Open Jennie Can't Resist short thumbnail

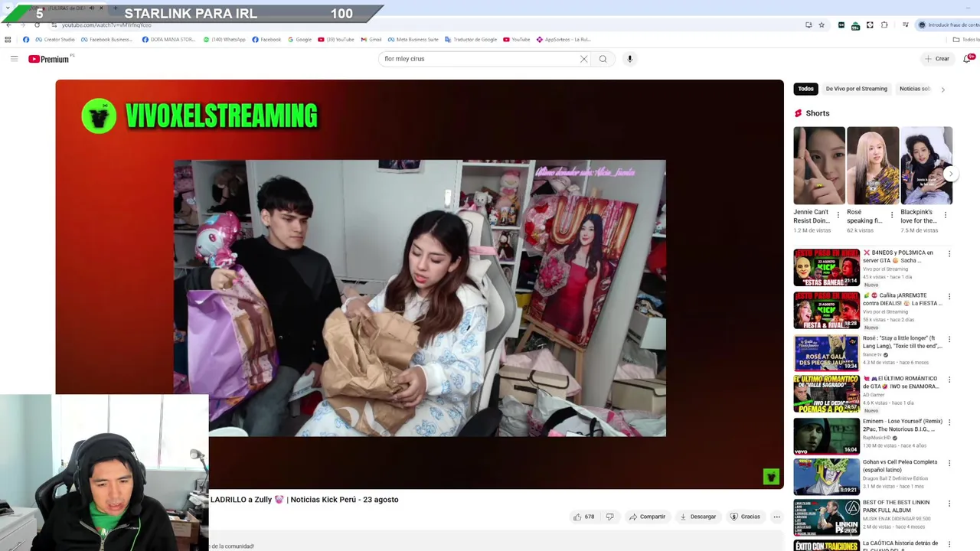tap(819, 165)
